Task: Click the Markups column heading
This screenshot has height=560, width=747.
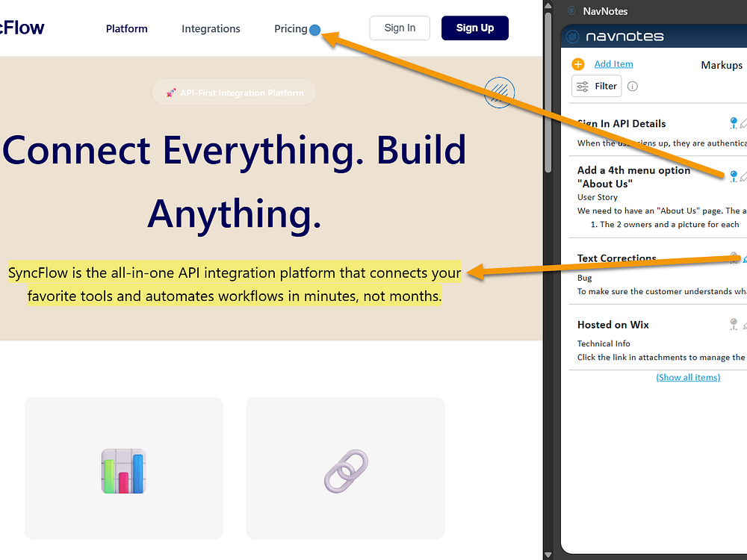Action: tap(722, 65)
